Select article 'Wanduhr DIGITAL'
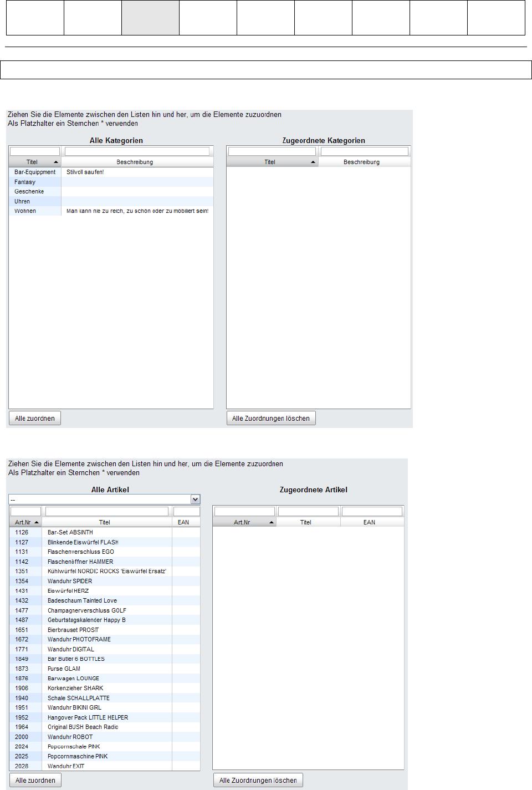Image resolution: width=532 pixels, height=790 pixels. tap(105, 649)
